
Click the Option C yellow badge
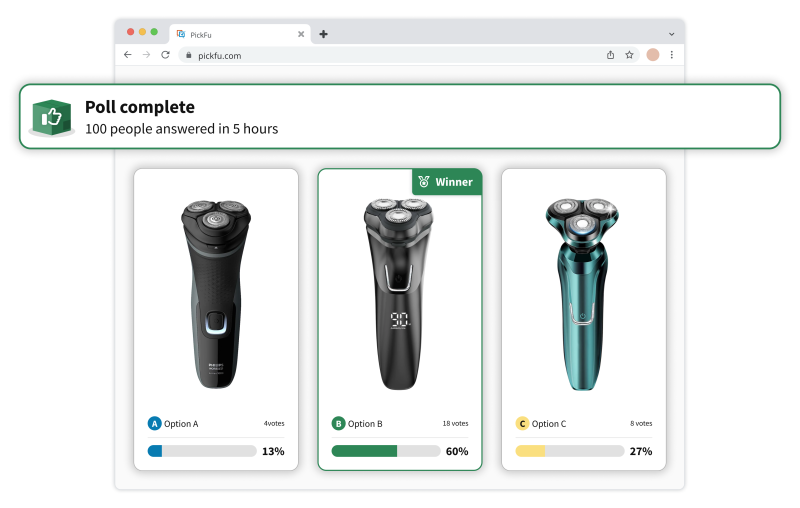(x=522, y=424)
